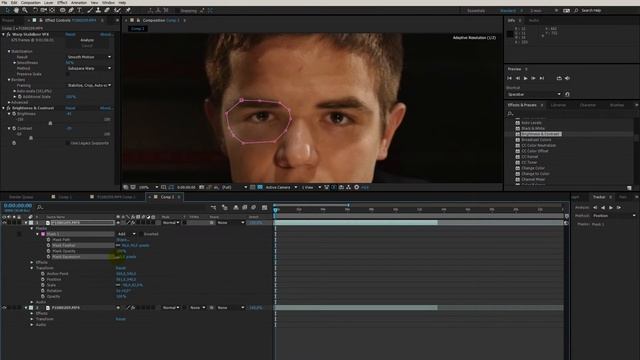This screenshot has height=360, width=640.
Task: Open the Result Smooth Motion dropdown
Action: 89,57
